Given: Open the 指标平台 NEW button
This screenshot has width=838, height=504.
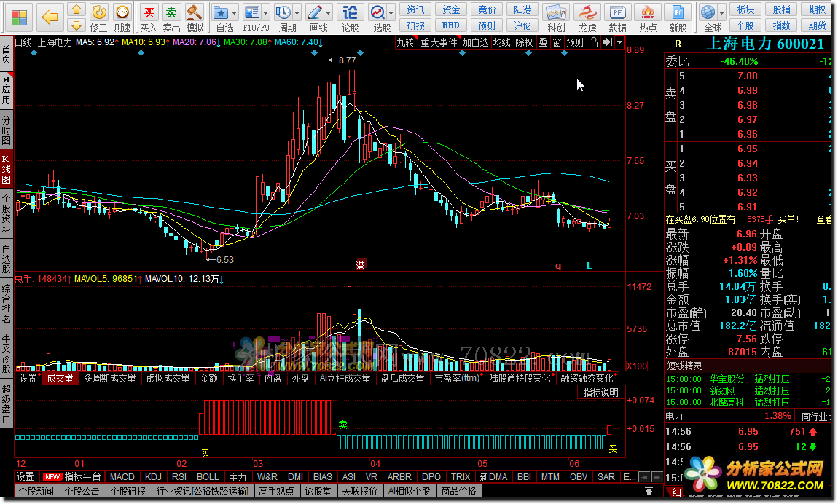Looking at the screenshot, I should coord(73,477).
